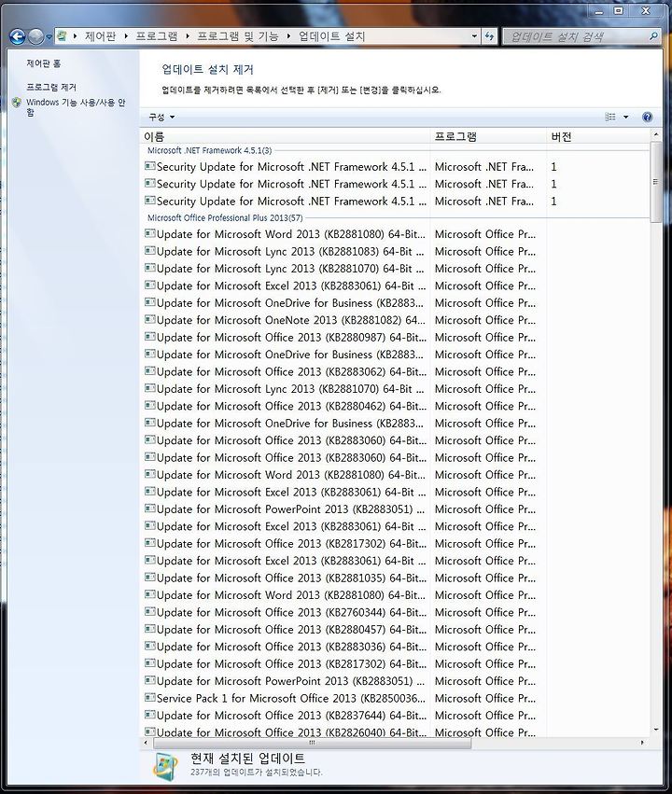The image size is (672, 794).
Task: Click the search magnifier icon
Action: click(653, 36)
